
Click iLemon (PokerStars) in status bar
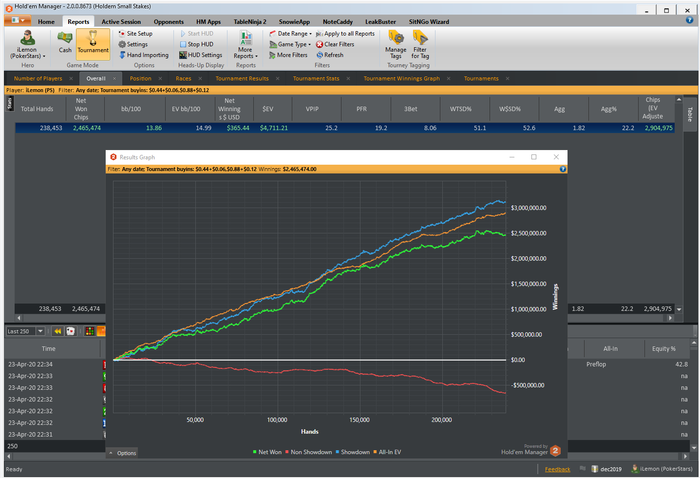662,469
